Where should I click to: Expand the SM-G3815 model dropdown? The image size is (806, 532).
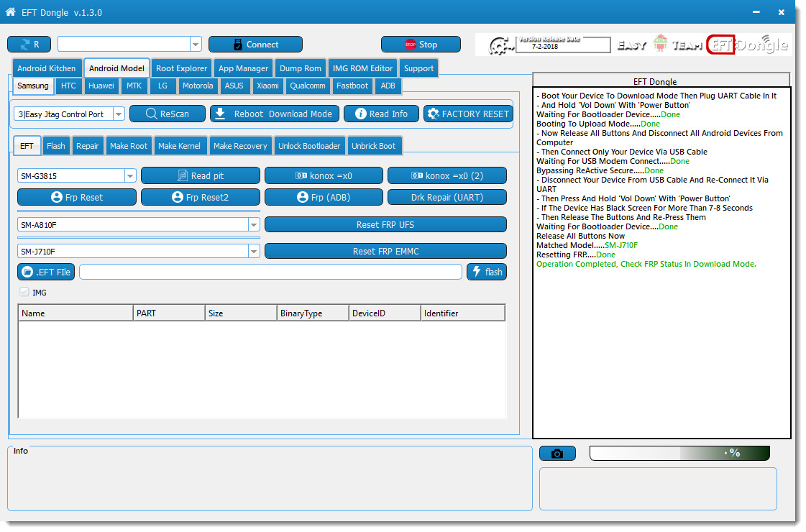[130, 176]
